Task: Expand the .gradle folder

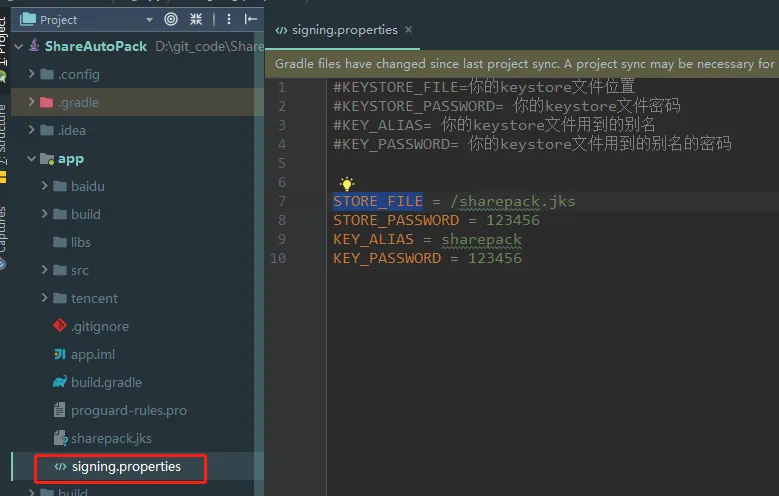Action: pyautogui.click(x=31, y=102)
